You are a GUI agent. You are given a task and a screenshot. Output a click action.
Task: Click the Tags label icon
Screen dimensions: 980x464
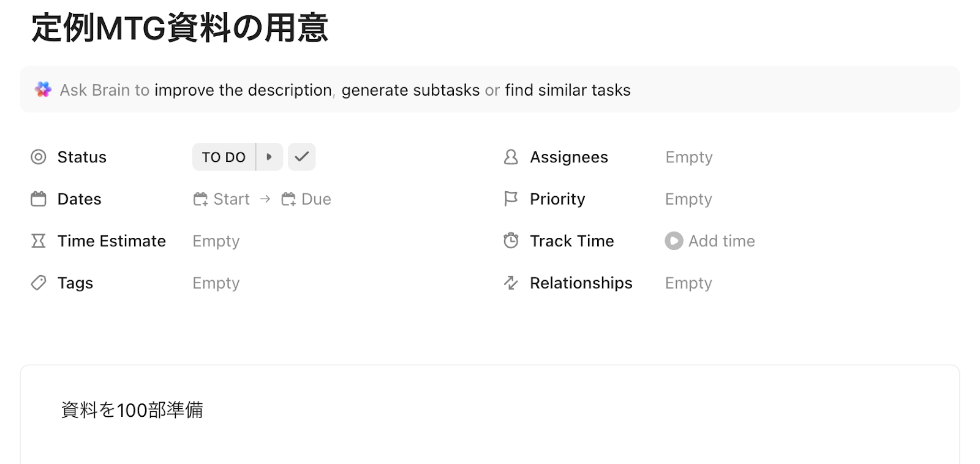39,283
